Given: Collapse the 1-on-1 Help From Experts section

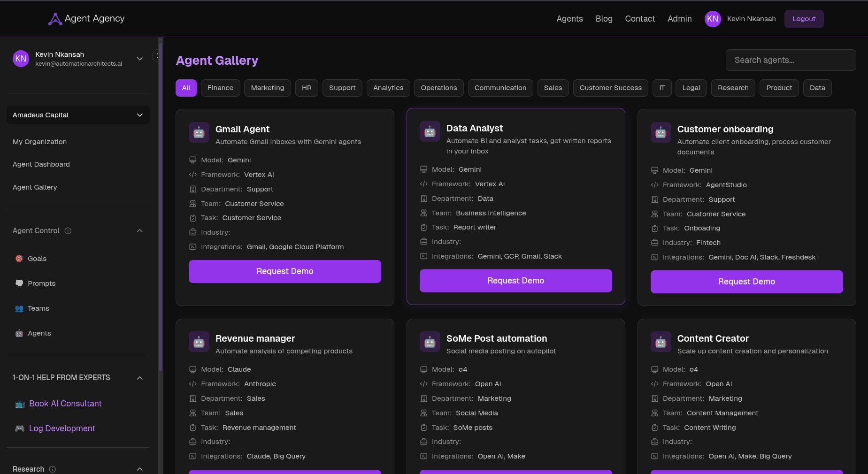Looking at the screenshot, I should (139, 378).
